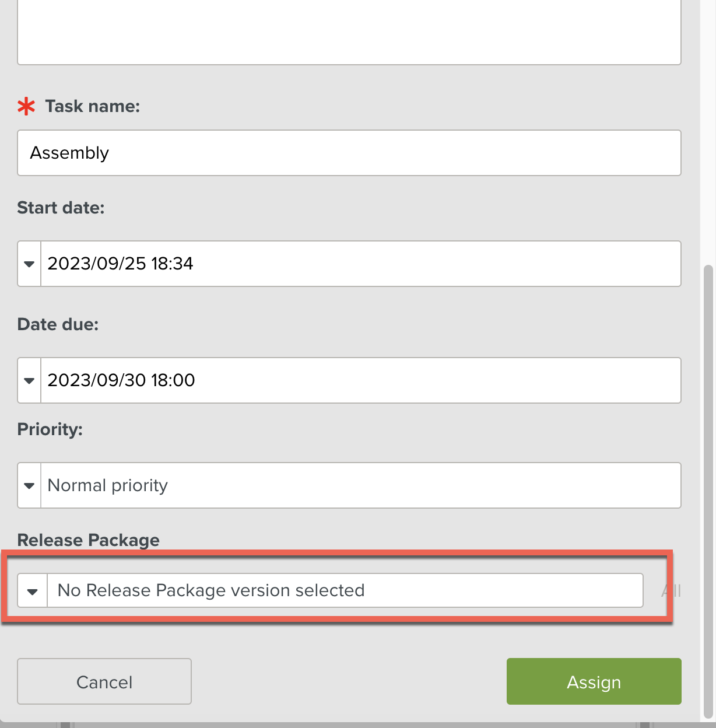Screen dimensions: 716x728
Task: Click No Release Package version selected field
Action: point(345,590)
